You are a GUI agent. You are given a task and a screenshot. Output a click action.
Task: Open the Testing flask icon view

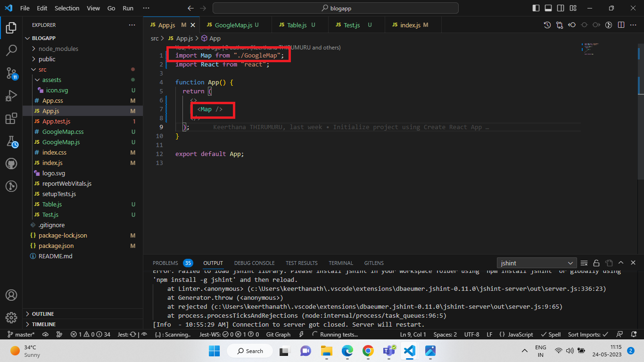[11, 141]
